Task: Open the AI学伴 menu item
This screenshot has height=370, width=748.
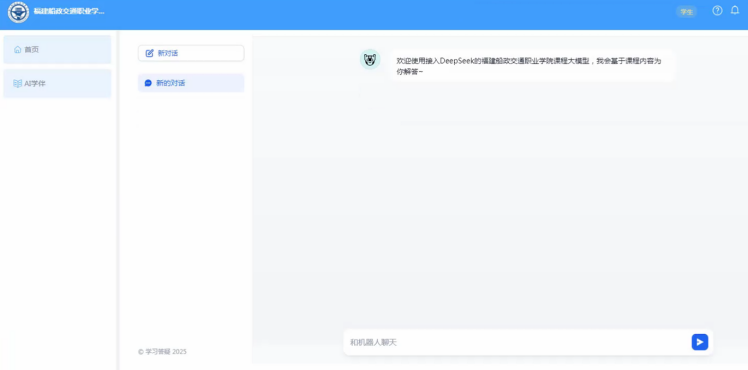Action: 57,83
